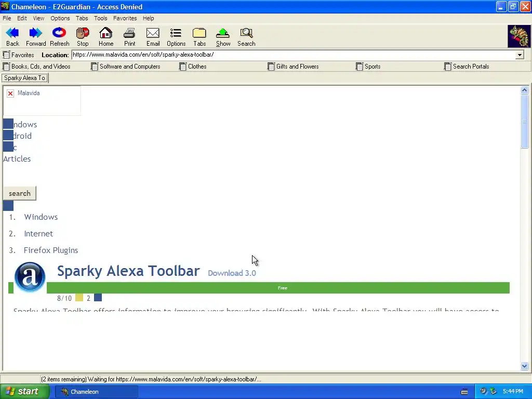Click the blue square beside the 2
The image size is (532, 399).
pos(98,298)
